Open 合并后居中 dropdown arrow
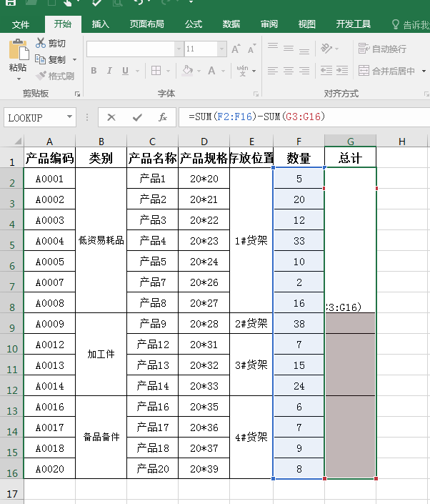Viewport: 430px width, 504px height. coord(424,71)
